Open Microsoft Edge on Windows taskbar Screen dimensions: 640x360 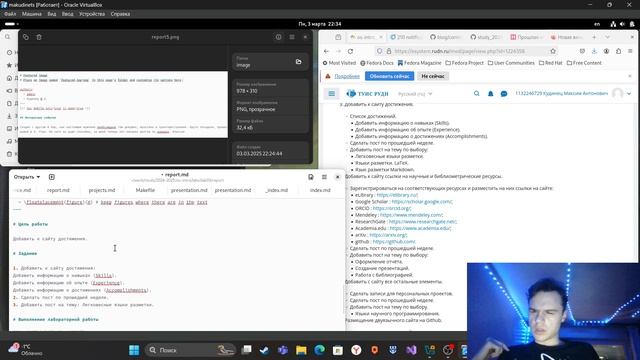click(320, 350)
